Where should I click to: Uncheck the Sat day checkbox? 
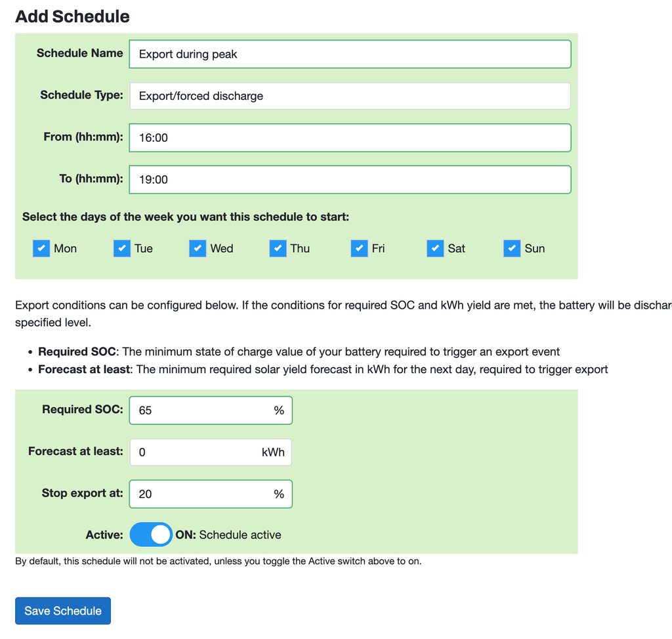click(435, 248)
